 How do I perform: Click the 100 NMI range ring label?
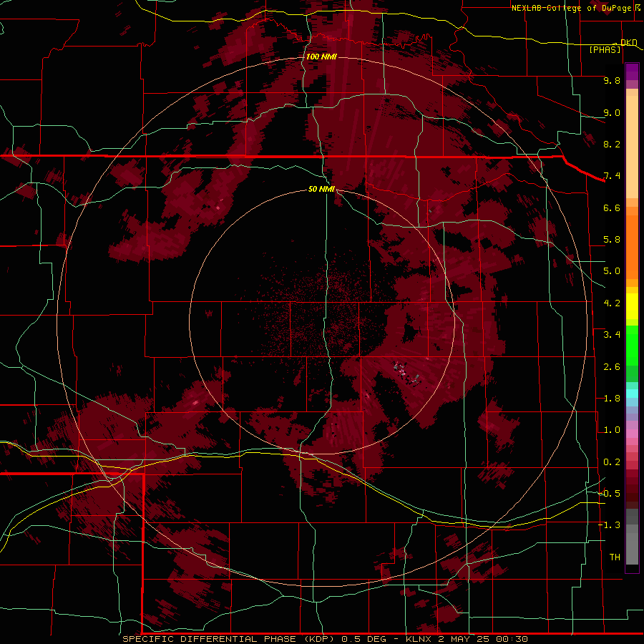coord(321,57)
